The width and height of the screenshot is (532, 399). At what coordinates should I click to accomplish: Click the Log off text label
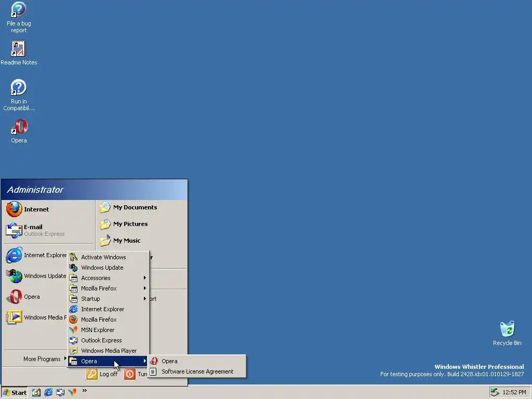coord(109,374)
